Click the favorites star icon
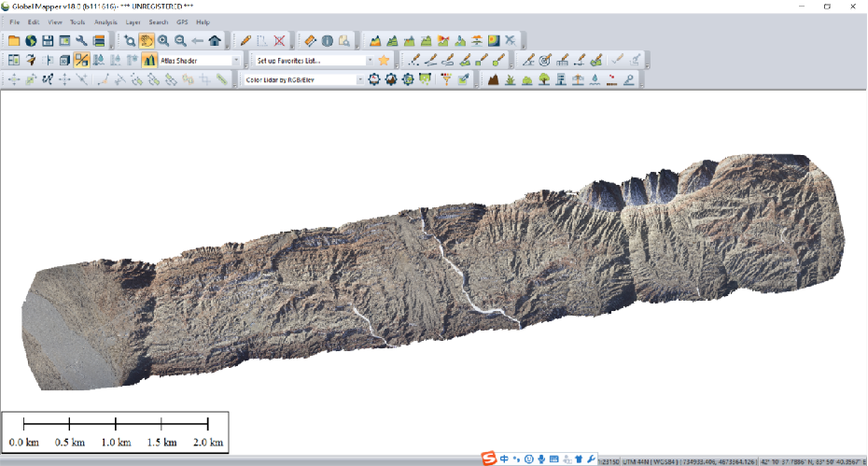 [384, 61]
